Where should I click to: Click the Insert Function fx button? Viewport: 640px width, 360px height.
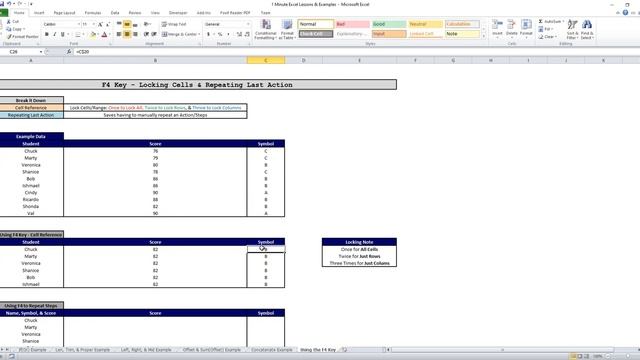coord(69,52)
